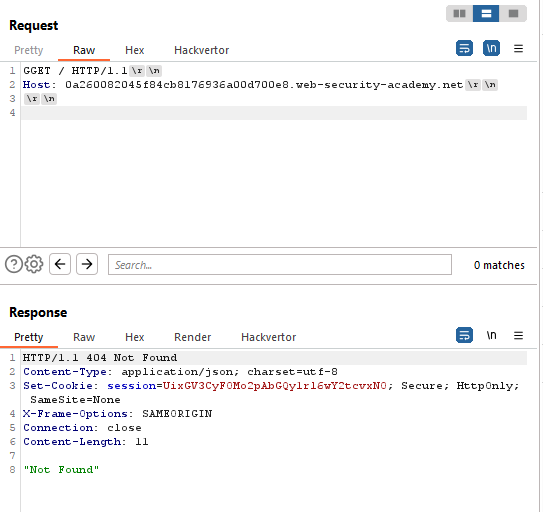Select the top/bottom split layout
The height and width of the screenshot is (512, 543).
(x=486, y=14)
